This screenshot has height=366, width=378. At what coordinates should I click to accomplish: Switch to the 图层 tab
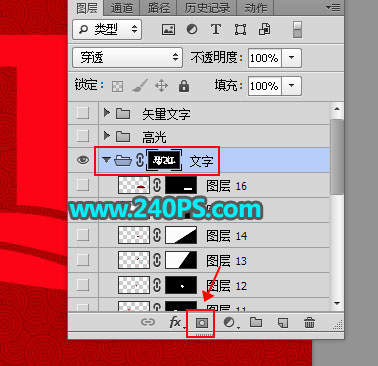(87, 8)
